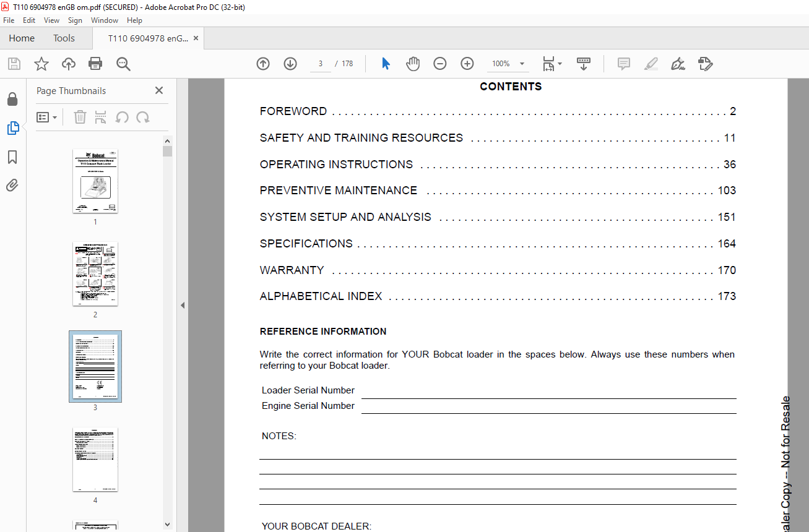
Task: Open the Bookmarks panel icon
Action: (12, 157)
